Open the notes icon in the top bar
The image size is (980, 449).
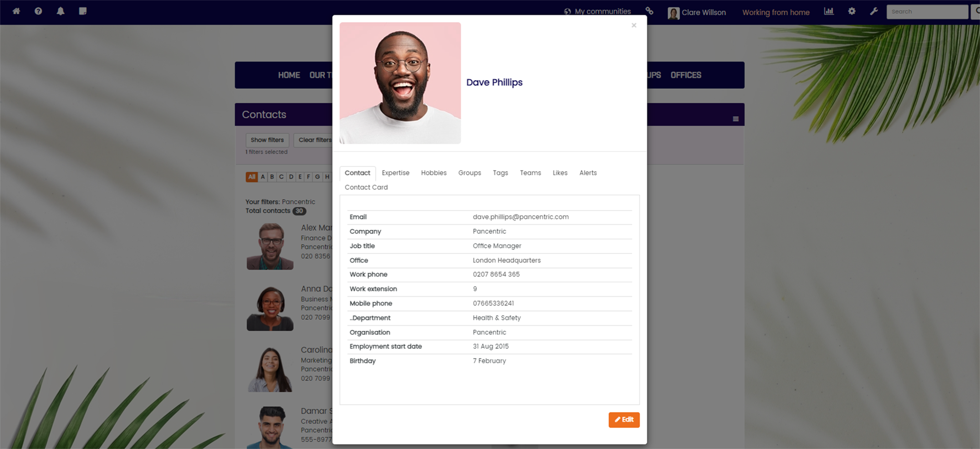click(x=82, y=11)
